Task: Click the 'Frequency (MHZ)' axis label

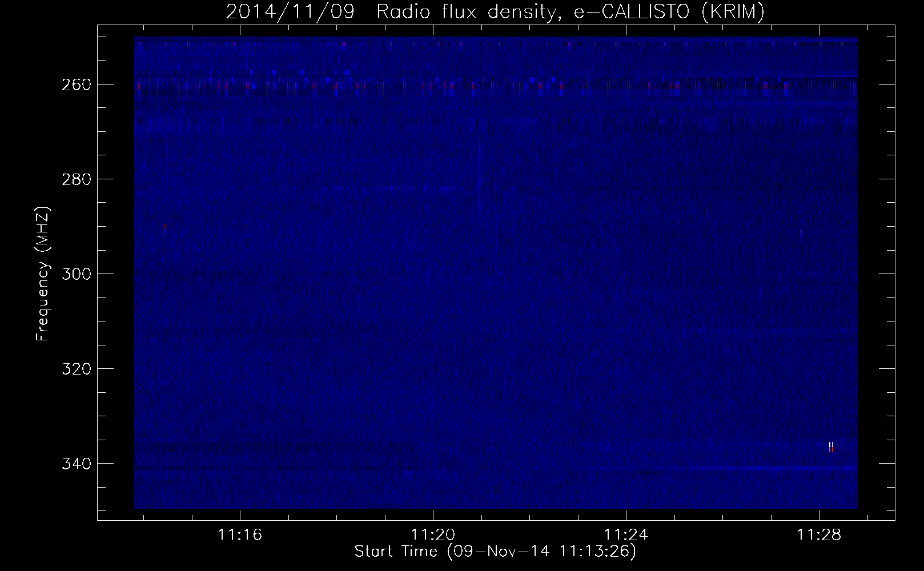Action: coord(42,274)
